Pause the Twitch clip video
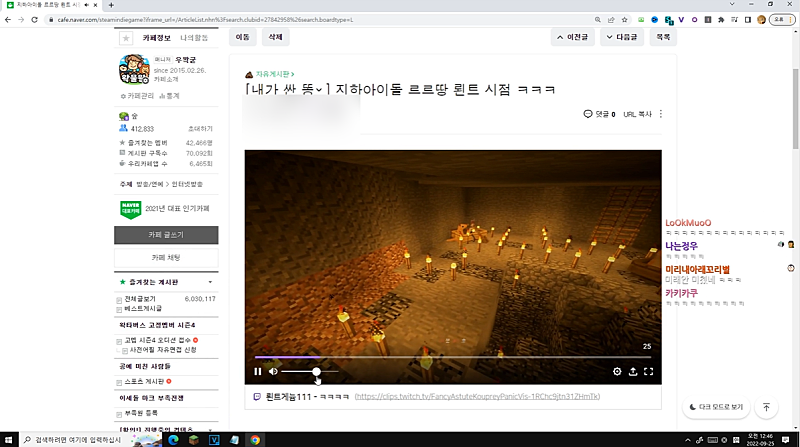800x447 pixels. click(x=258, y=371)
